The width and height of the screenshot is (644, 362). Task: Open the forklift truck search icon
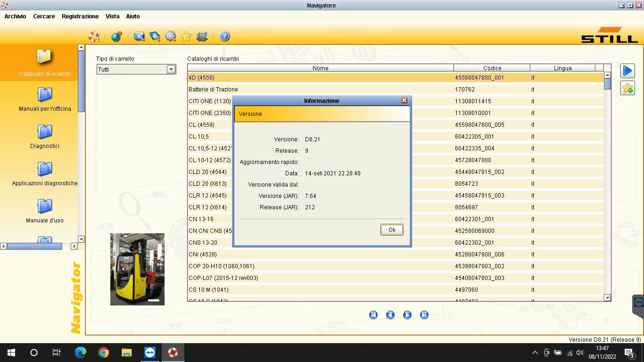click(x=139, y=36)
